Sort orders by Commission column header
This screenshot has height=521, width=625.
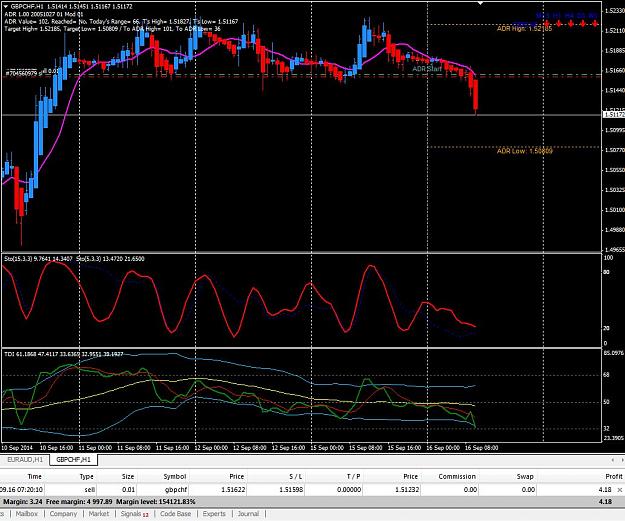[x=457, y=476]
